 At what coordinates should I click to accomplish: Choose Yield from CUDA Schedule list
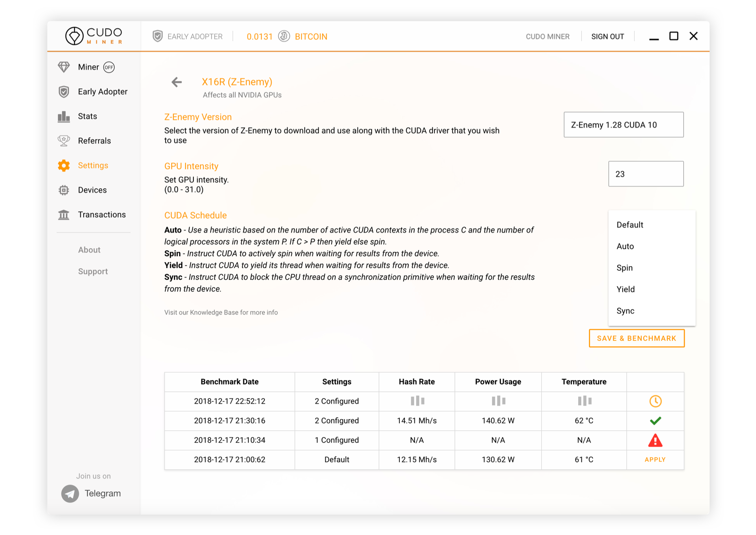click(x=652, y=289)
